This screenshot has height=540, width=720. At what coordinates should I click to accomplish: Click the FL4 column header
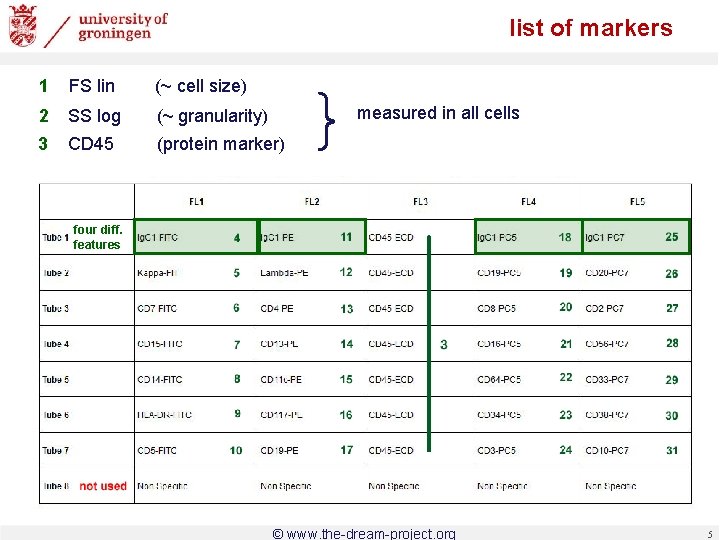529,202
